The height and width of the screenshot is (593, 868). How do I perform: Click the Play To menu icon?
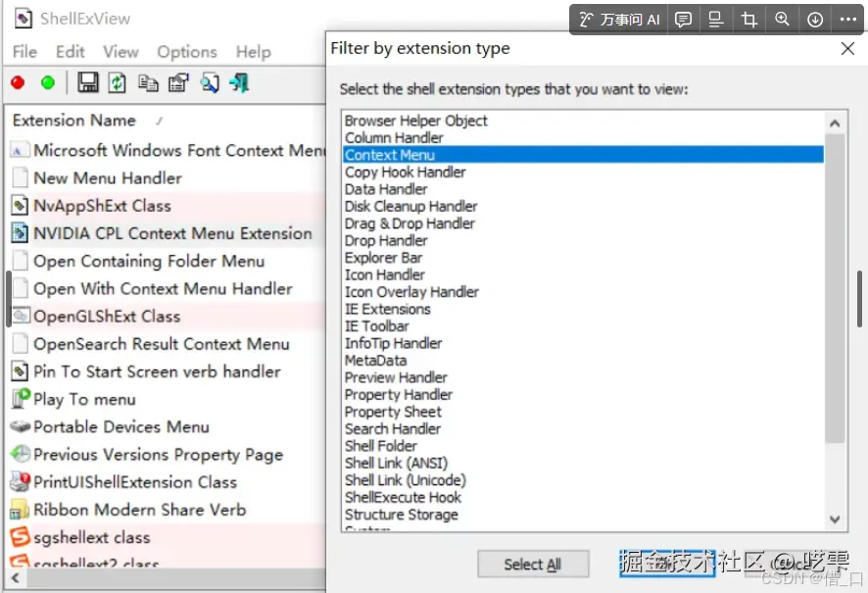[x=21, y=399]
